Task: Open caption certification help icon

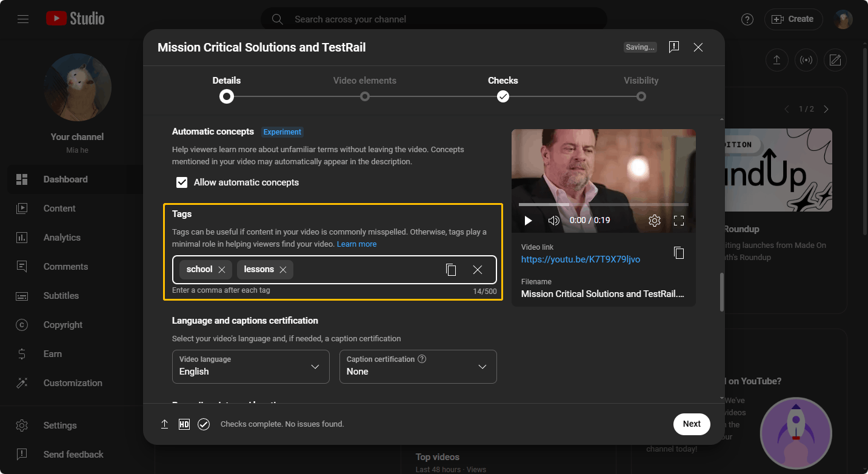Action: (422, 359)
